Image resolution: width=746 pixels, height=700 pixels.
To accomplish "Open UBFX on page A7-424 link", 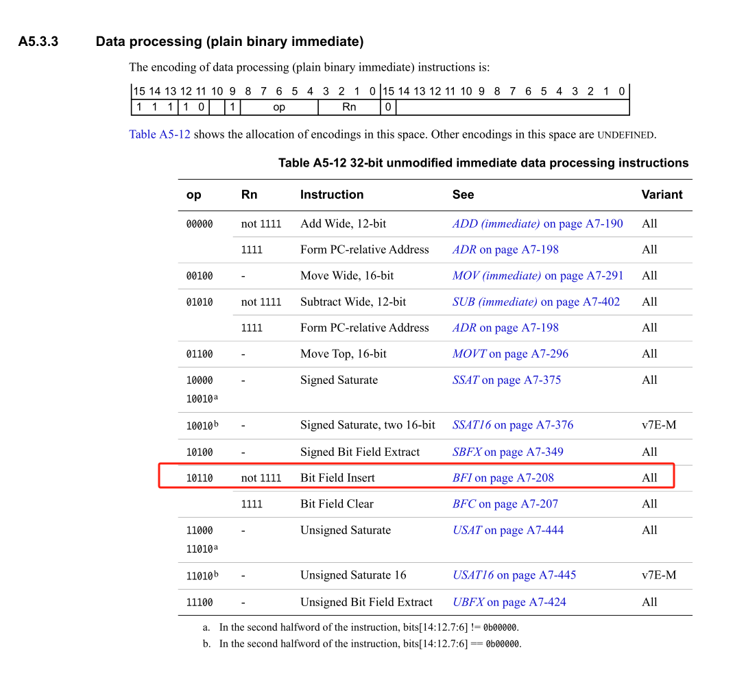I will click(509, 603).
